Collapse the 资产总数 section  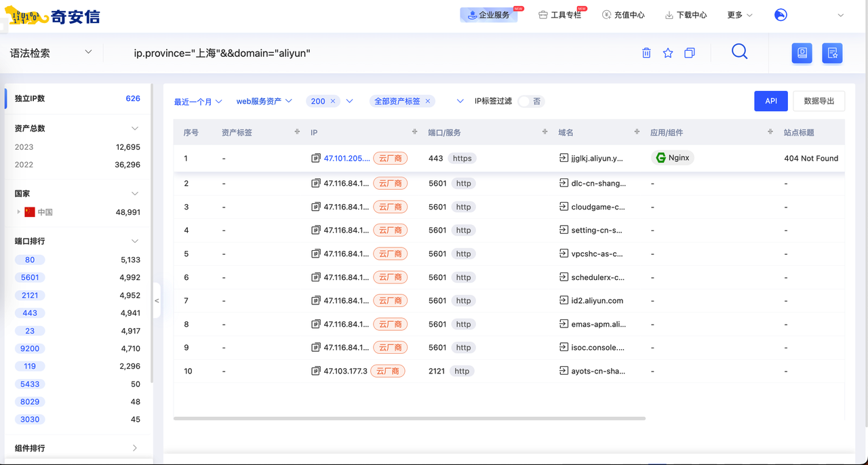135,128
